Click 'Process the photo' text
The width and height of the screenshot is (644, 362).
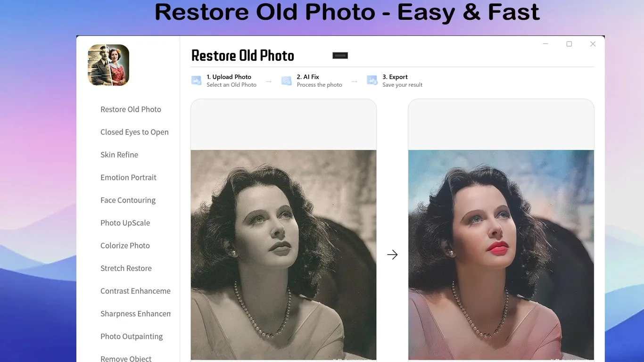pos(319,85)
